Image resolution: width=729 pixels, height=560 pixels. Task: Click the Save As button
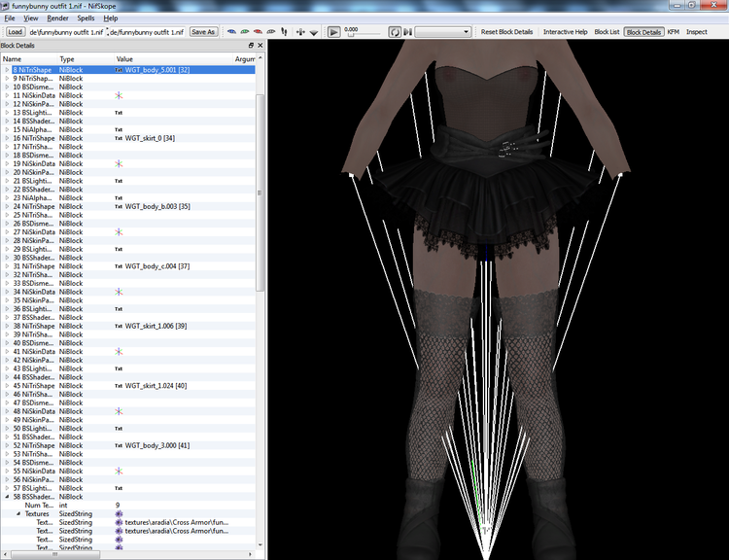(x=203, y=32)
